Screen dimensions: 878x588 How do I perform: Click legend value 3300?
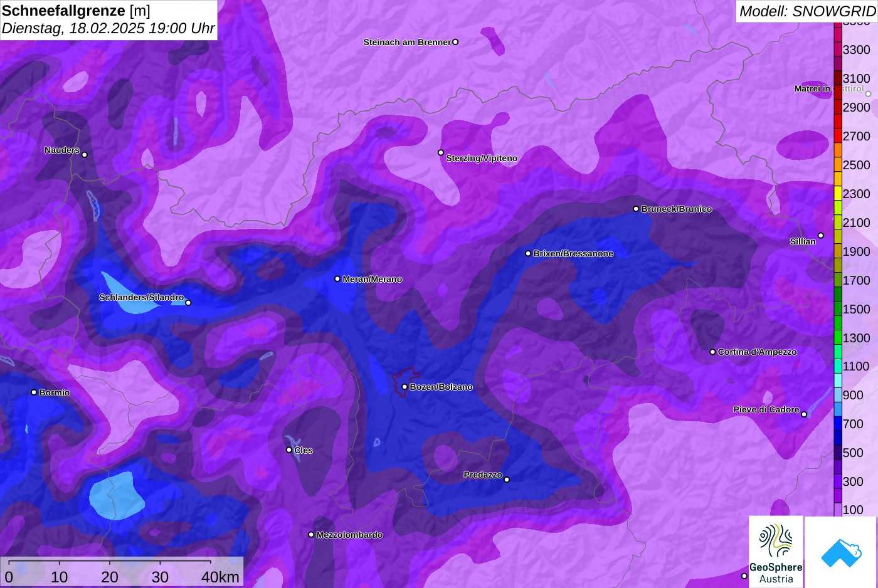pos(857,50)
